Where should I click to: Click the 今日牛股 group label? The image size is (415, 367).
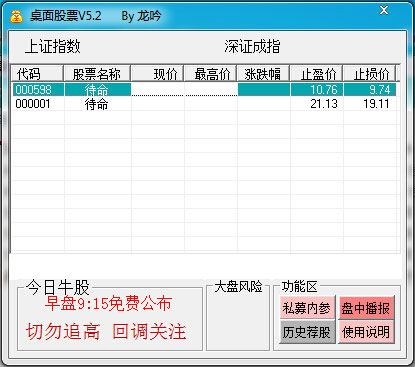coord(58,287)
